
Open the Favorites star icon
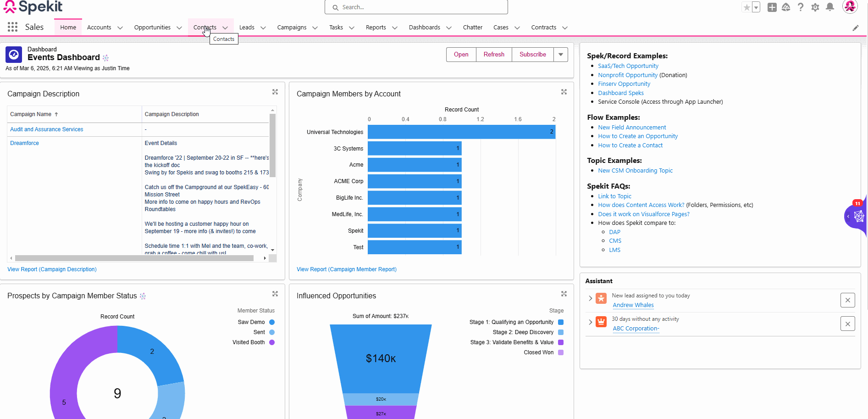747,7
